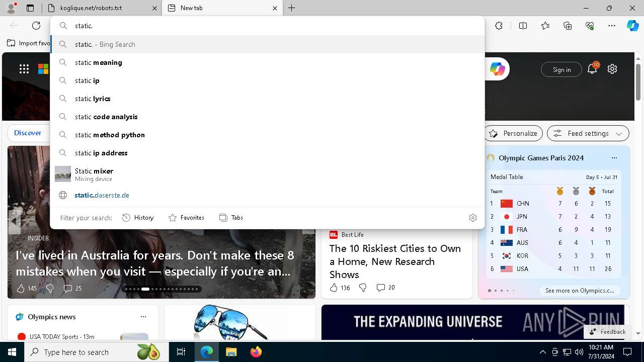Switch to koglique.net/robots.txt tab

click(102, 8)
